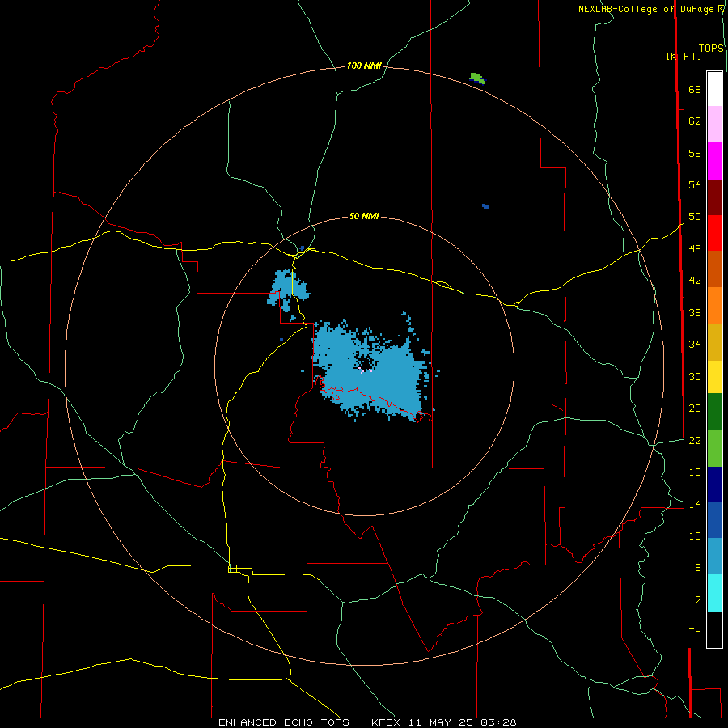
Task: Click the navy blue legend swatch
Action: (x=714, y=485)
